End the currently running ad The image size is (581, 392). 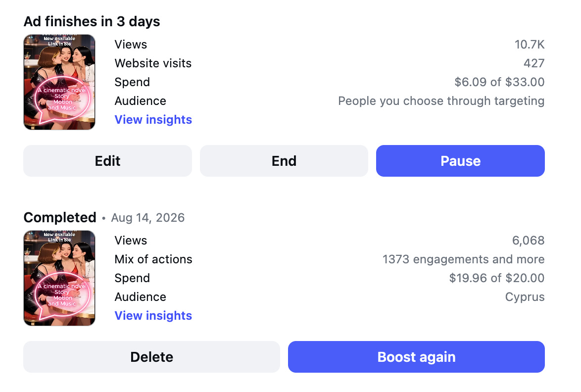(x=284, y=161)
